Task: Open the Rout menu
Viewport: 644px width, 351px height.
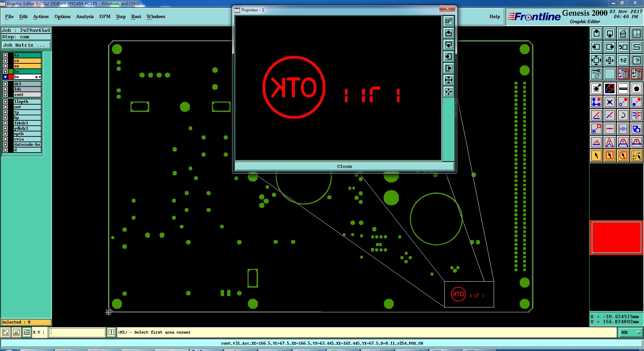Action: pyautogui.click(x=136, y=16)
